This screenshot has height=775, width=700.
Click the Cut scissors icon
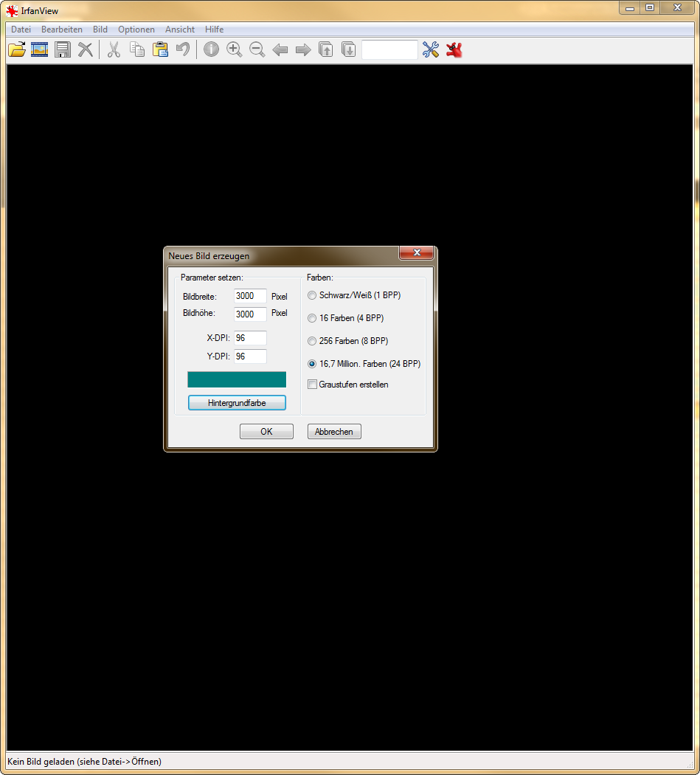114,49
